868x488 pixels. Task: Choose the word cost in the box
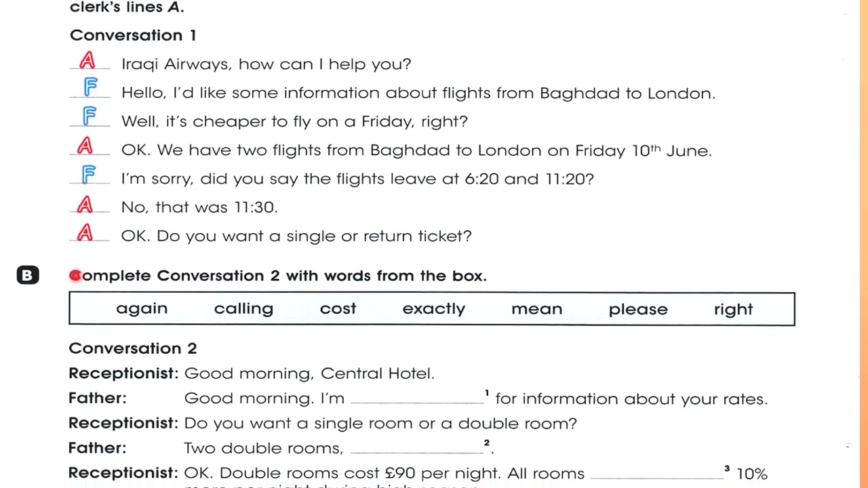click(x=338, y=309)
